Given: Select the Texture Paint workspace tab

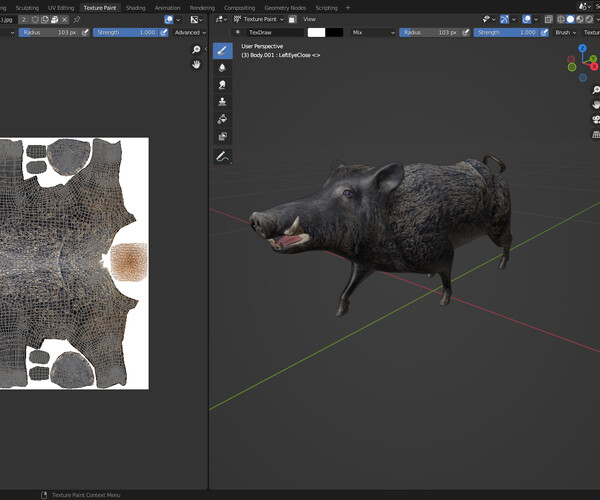Looking at the screenshot, I should tap(100, 8).
